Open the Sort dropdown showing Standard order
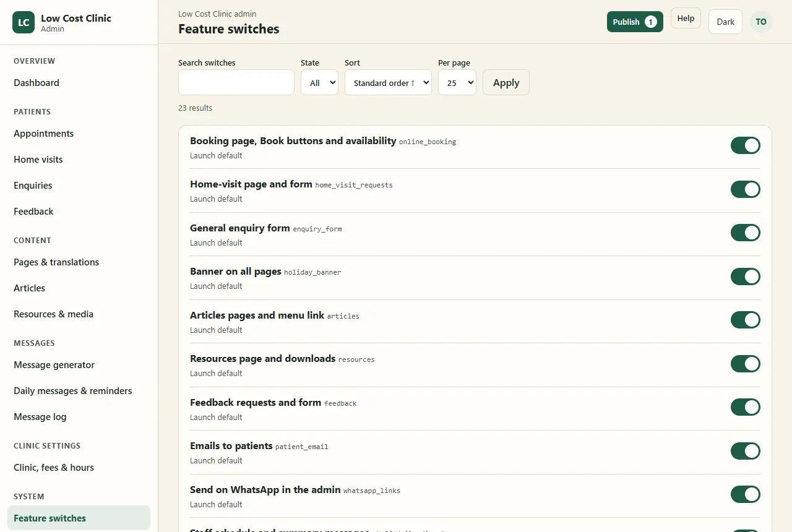 pos(388,82)
